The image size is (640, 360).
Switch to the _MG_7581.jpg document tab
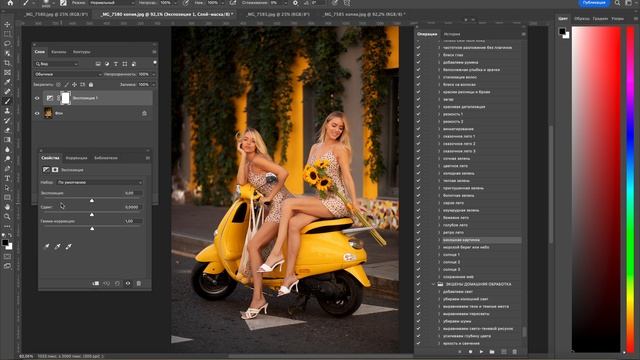(x=278, y=14)
